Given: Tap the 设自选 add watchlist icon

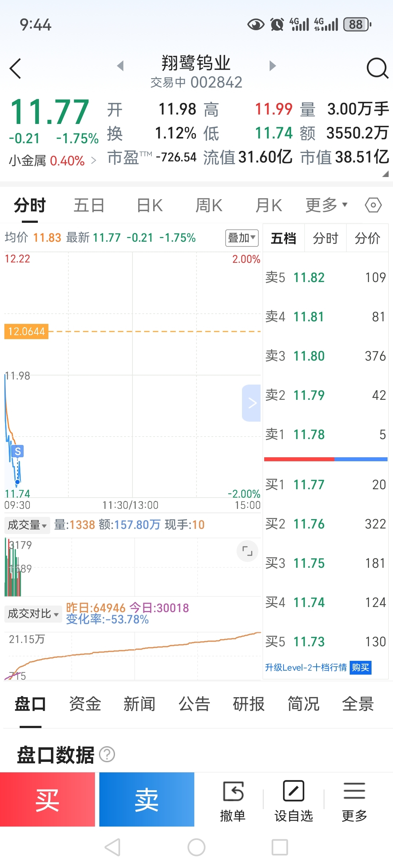Looking at the screenshot, I should (293, 791).
